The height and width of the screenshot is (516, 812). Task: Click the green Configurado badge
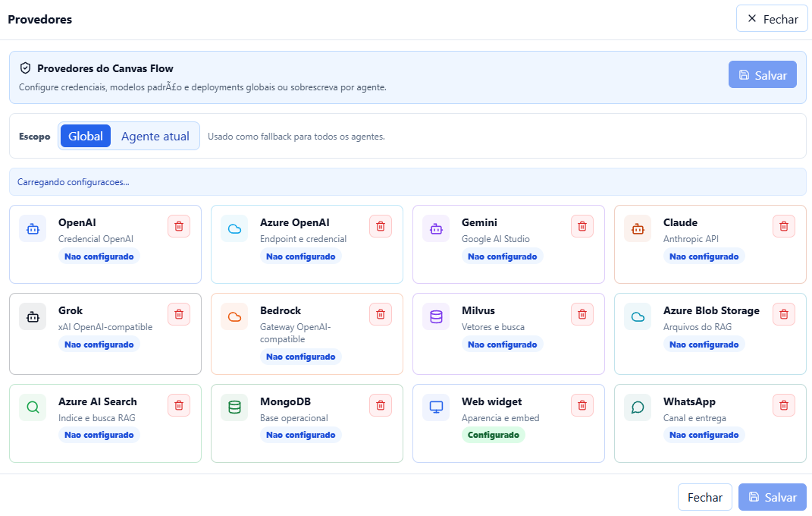pyautogui.click(x=494, y=435)
